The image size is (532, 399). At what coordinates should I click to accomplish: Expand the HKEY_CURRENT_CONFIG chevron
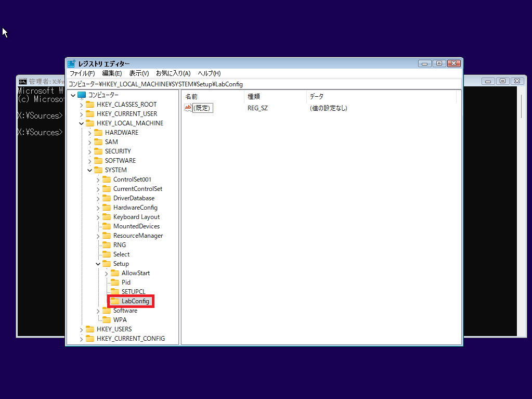click(x=82, y=339)
